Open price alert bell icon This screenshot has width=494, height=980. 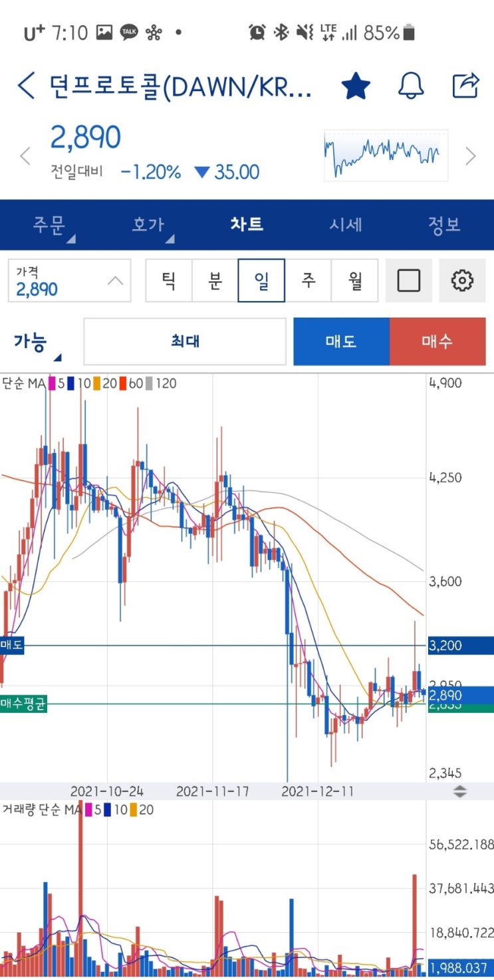tap(411, 86)
